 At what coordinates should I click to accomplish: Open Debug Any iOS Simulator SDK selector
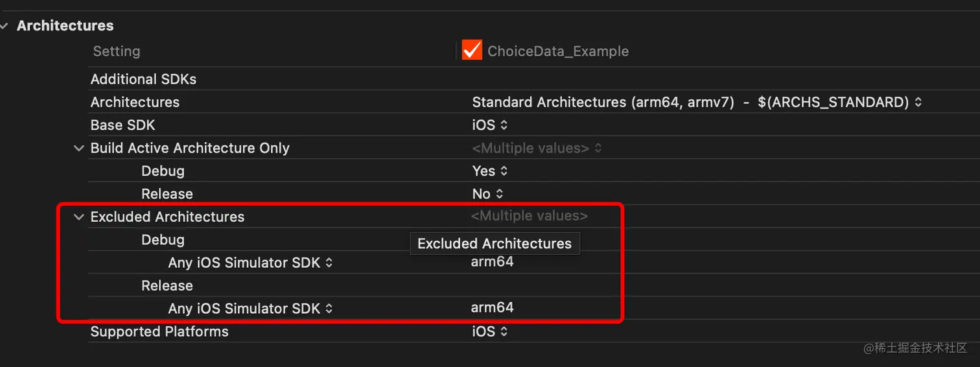[250, 263]
